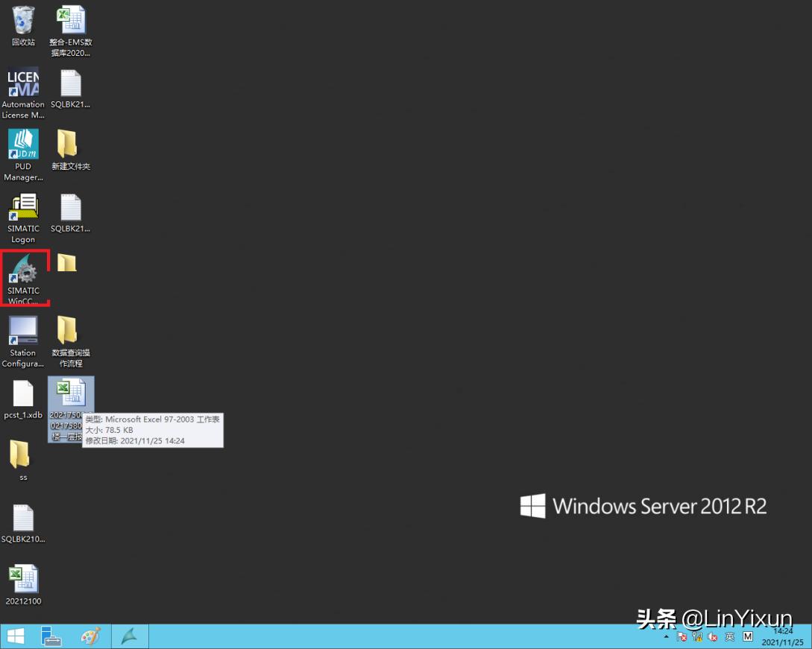Open the unnamed folder beside SIMATIC WinCC
The image size is (812, 649).
coord(67,263)
